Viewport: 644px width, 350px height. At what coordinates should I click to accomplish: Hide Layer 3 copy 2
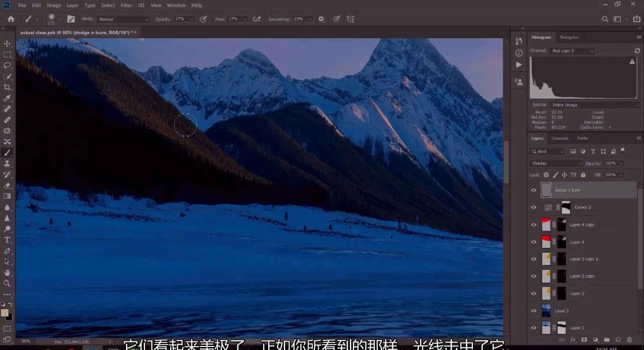(x=534, y=259)
